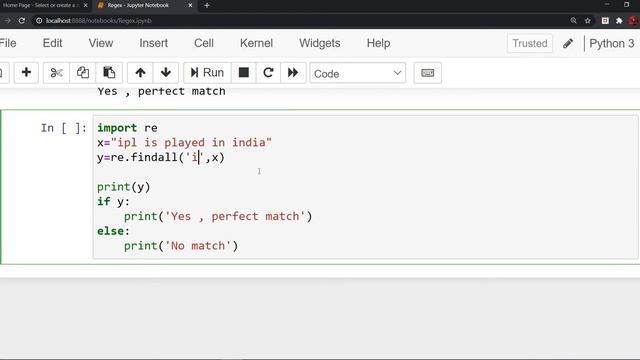Restart the kernel icon
This screenshot has height=360, width=640.
[268, 73]
